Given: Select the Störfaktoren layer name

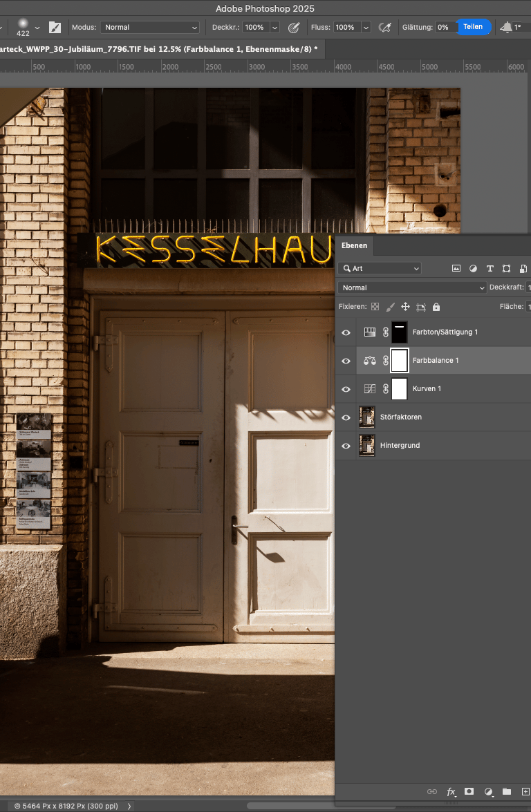Looking at the screenshot, I should tap(400, 417).
